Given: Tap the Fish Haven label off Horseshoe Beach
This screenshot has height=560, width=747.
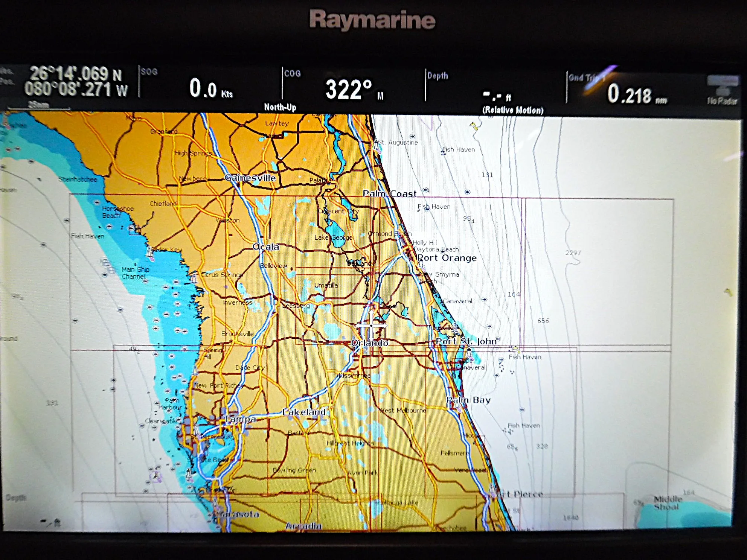Looking at the screenshot, I should coord(87,236).
